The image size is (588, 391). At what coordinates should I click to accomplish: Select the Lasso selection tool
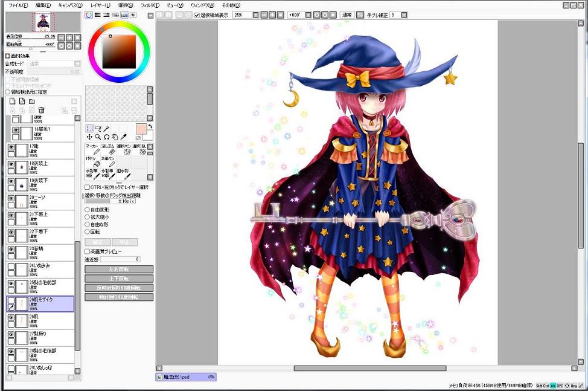[x=98, y=129]
